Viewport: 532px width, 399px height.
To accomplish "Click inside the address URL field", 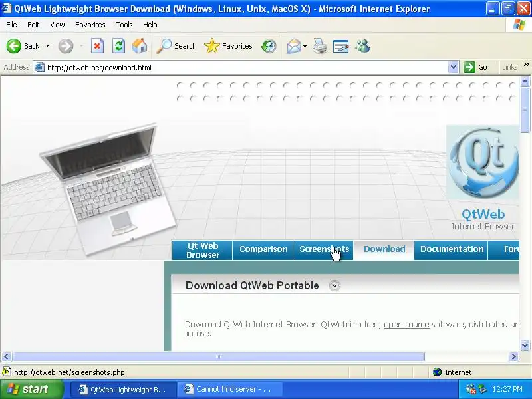I will (246, 68).
